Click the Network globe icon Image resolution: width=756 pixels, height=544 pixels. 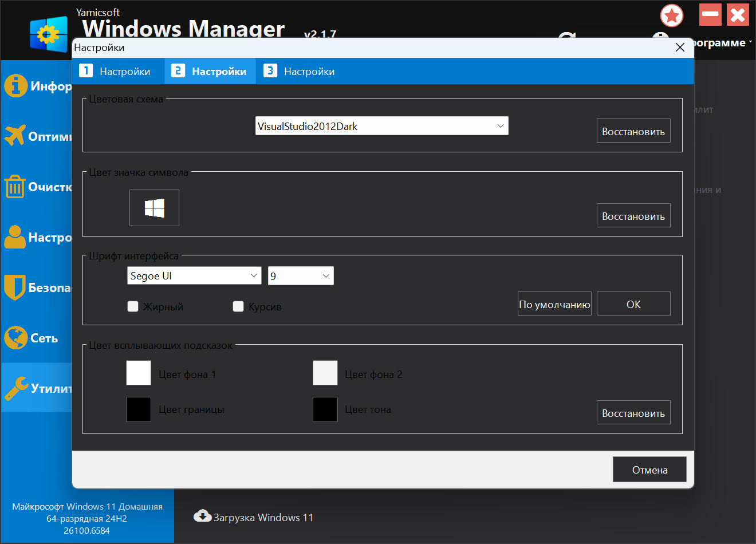(15, 338)
